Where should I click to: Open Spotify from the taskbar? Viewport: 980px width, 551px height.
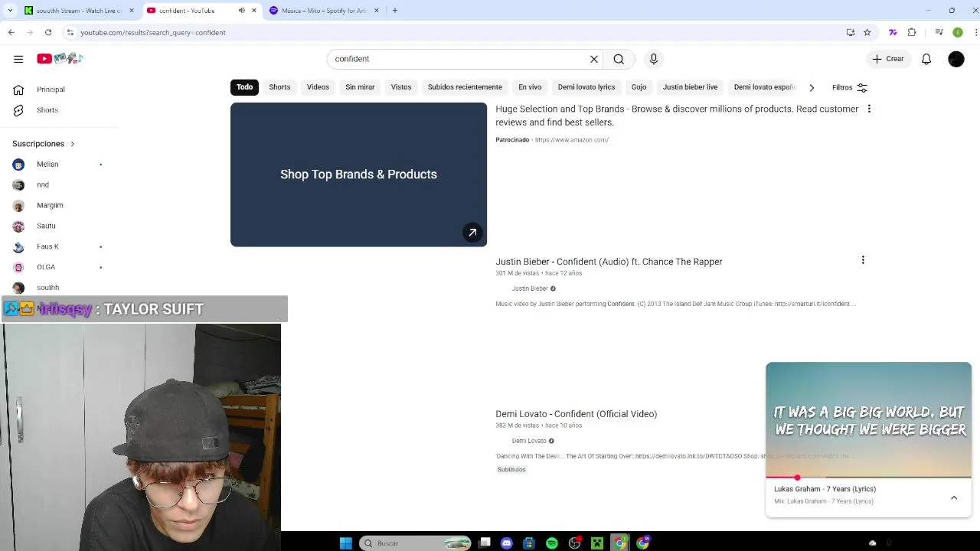[x=552, y=543]
